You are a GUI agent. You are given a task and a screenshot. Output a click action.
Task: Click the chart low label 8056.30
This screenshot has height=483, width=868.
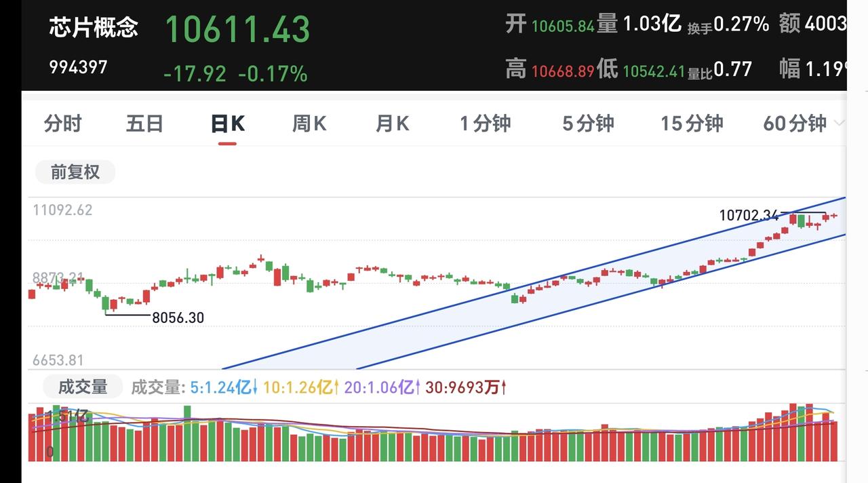(178, 317)
